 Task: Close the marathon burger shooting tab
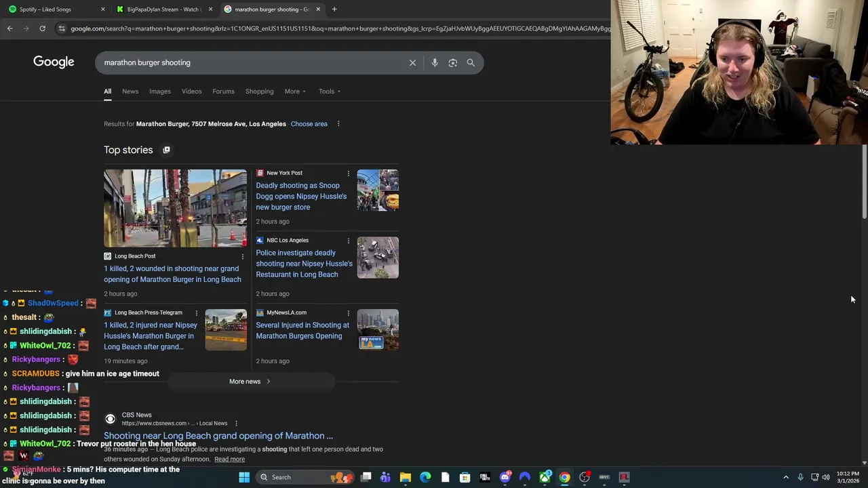click(x=318, y=9)
